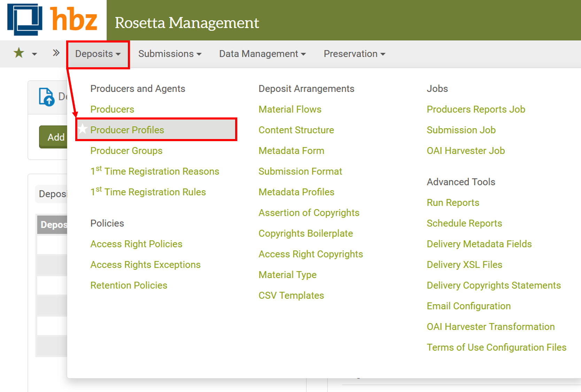
Task: Click the favorites star icon
Action: [x=18, y=53]
